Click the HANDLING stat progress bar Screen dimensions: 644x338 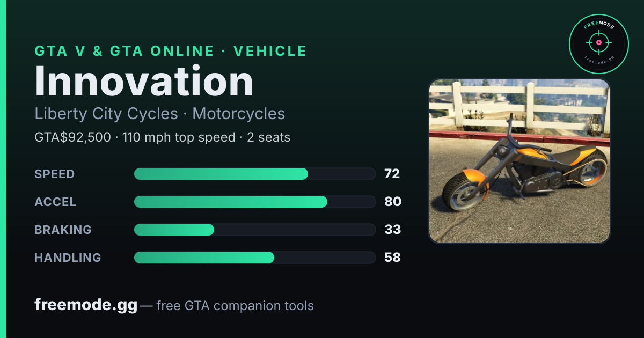click(x=254, y=258)
